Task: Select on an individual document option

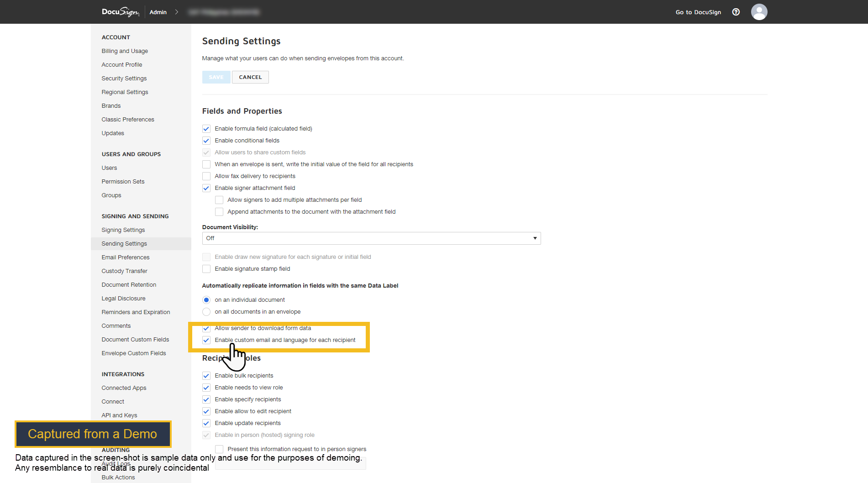Action: click(206, 300)
